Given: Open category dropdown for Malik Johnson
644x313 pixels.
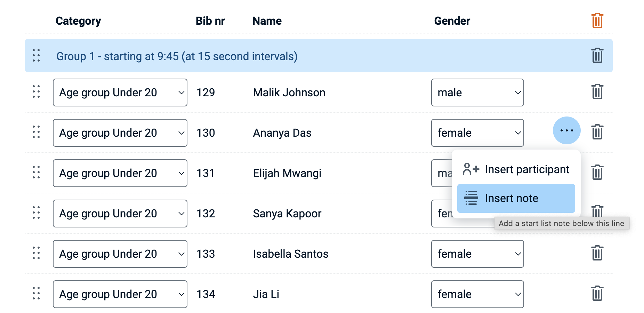Looking at the screenshot, I should coord(120,93).
